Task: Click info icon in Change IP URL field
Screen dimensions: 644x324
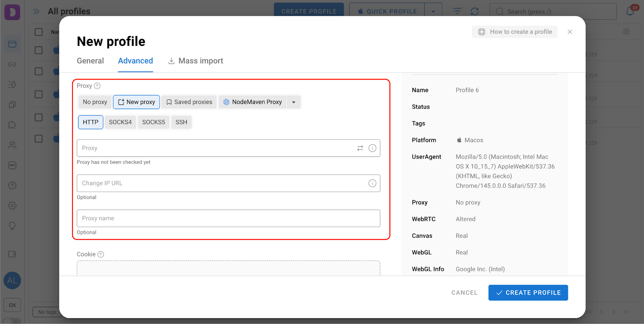Action: tap(372, 183)
